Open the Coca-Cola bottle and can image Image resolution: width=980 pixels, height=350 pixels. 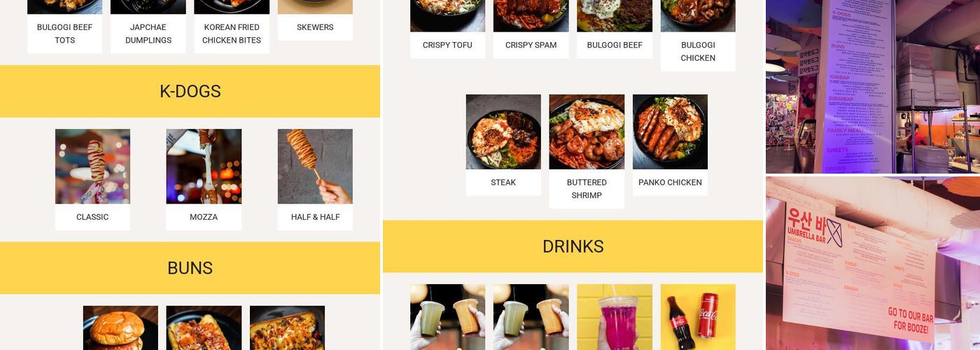pyautogui.click(x=698, y=317)
